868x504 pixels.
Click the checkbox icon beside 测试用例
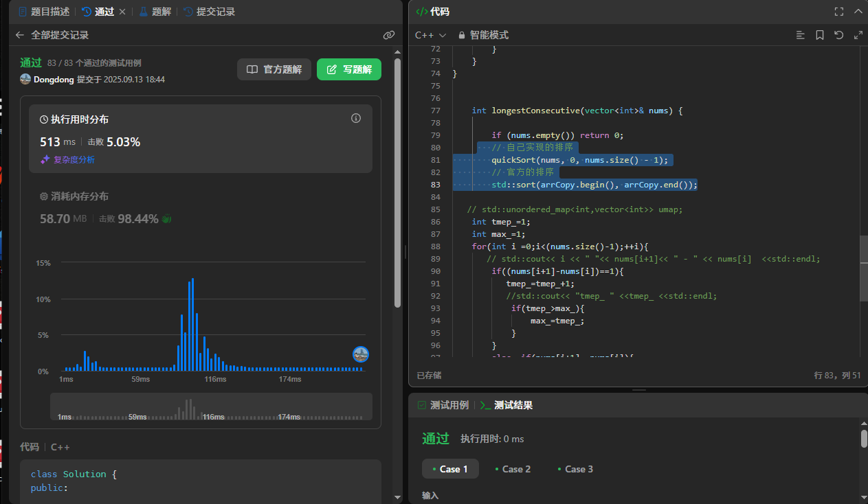(422, 405)
